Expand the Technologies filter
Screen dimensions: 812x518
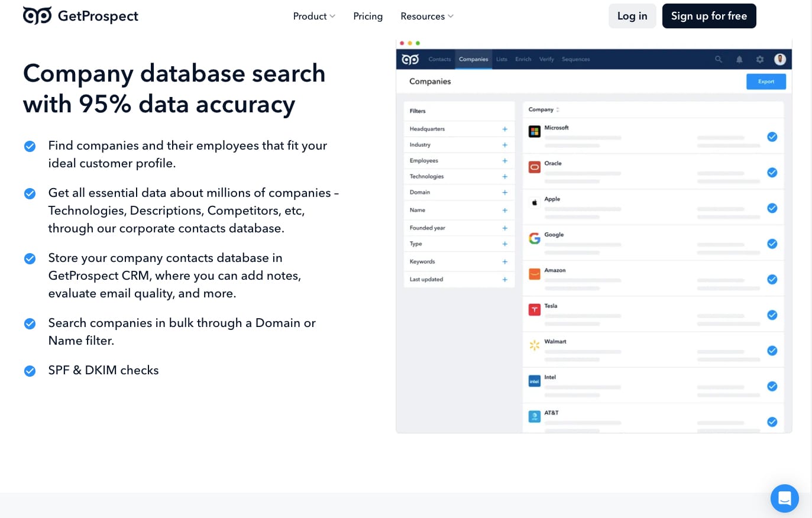(504, 177)
